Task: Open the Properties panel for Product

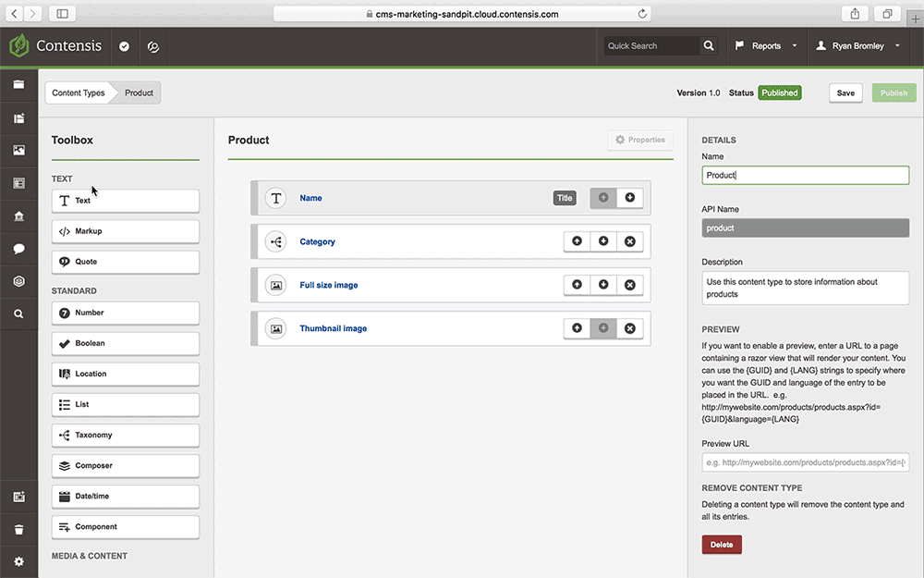Action: pyautogui.click(x=639, y=139)
